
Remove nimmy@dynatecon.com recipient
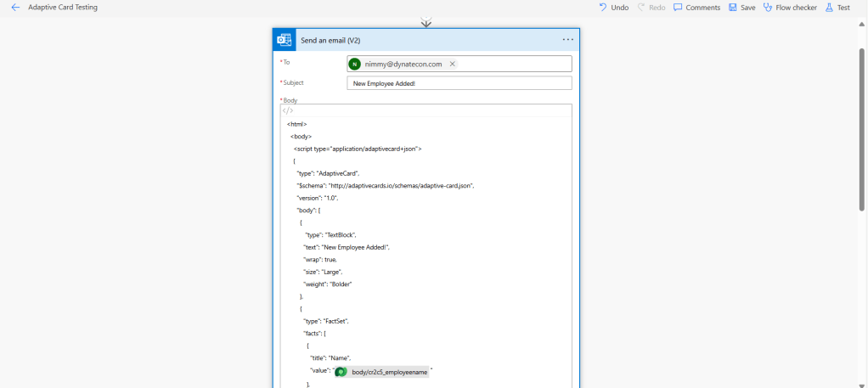click(452, 64)
